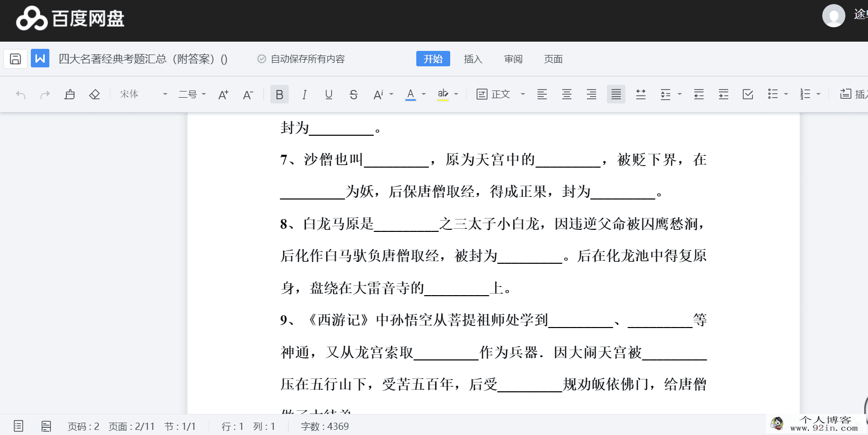Viewport: 868px width, 435px height.
Task: Increase paragraph indent
Action: click(724, 95)
